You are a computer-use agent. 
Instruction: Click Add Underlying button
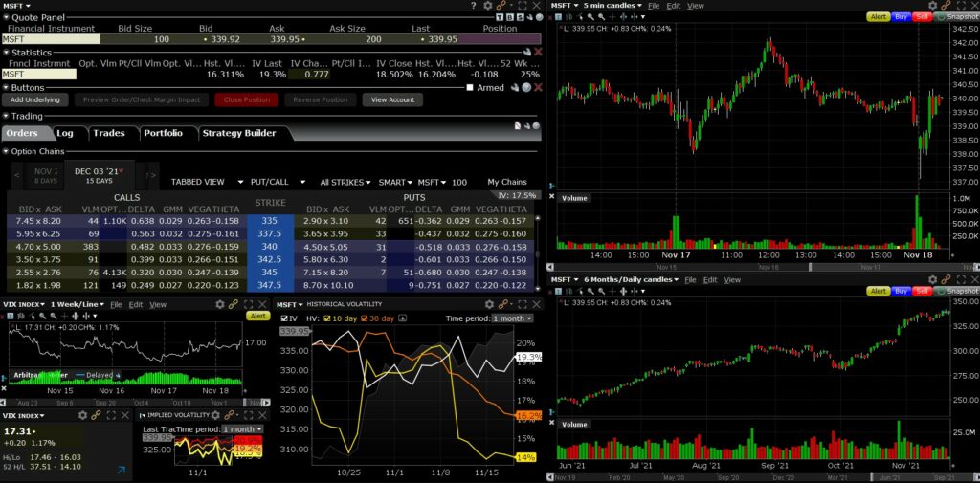[35, 99]
